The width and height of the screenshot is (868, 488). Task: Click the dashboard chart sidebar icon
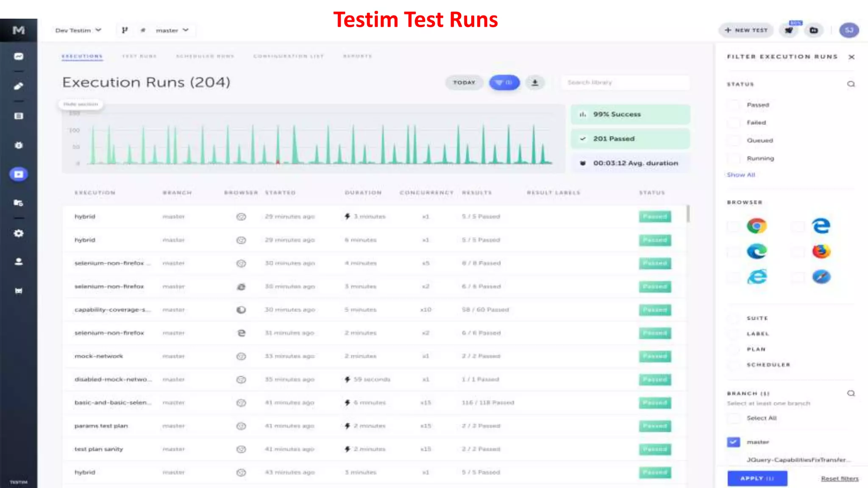[19, 56]
